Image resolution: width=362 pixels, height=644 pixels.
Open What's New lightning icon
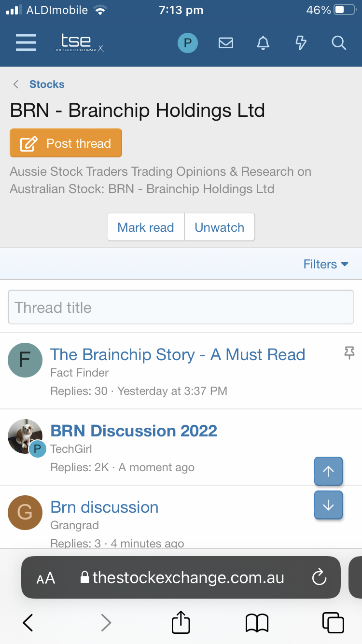301,43
